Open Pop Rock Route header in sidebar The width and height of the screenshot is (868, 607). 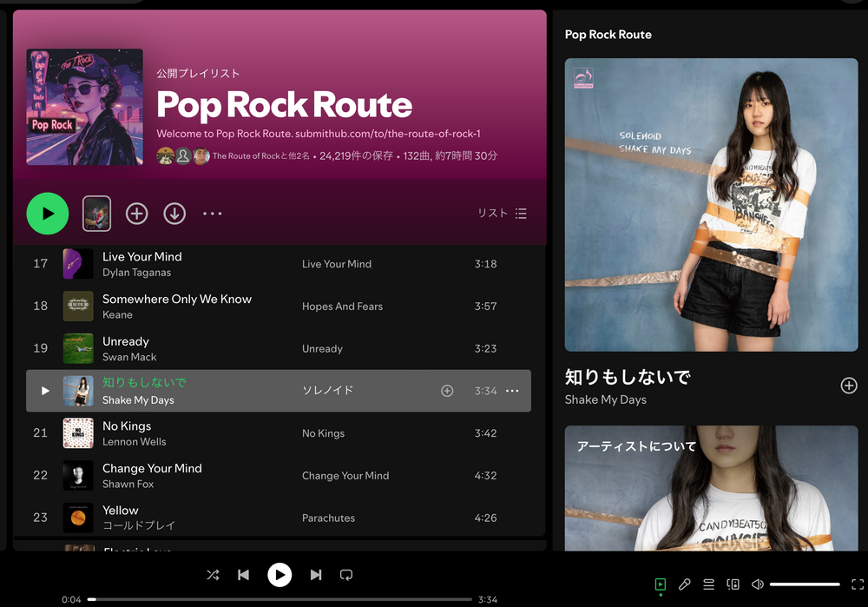pos(608,35)
